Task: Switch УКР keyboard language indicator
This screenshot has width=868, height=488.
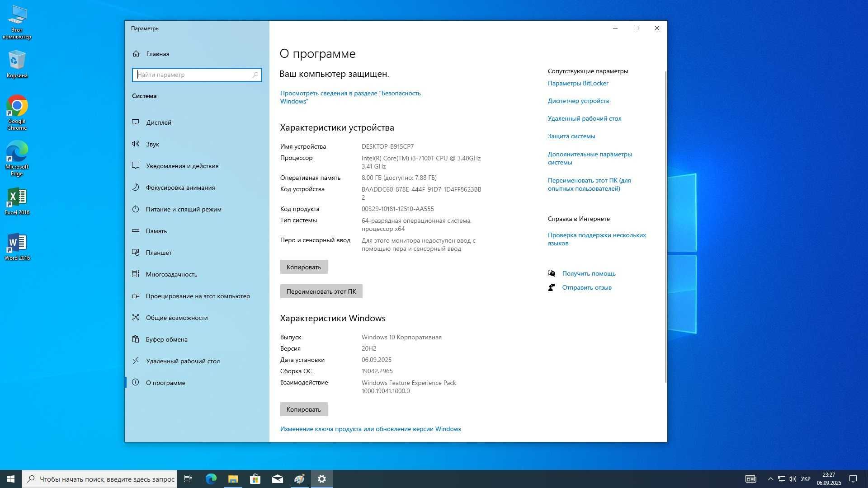Action: [806, 479]
